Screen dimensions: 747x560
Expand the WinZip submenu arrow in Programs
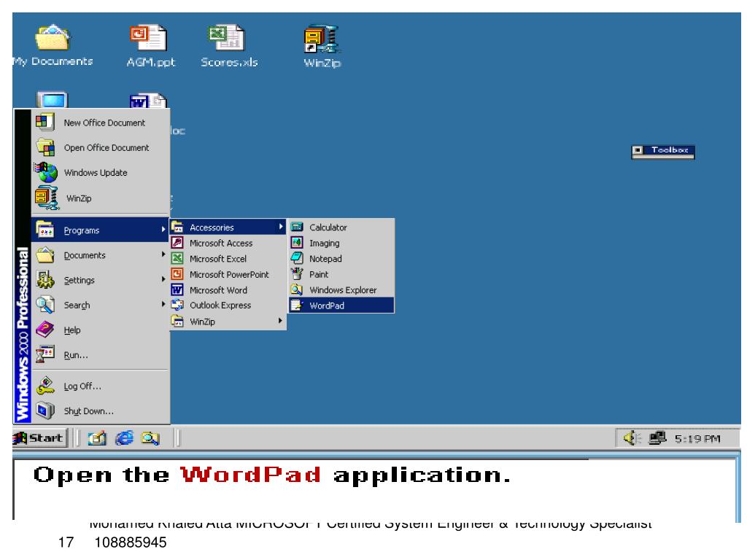(x=281, y=321)
